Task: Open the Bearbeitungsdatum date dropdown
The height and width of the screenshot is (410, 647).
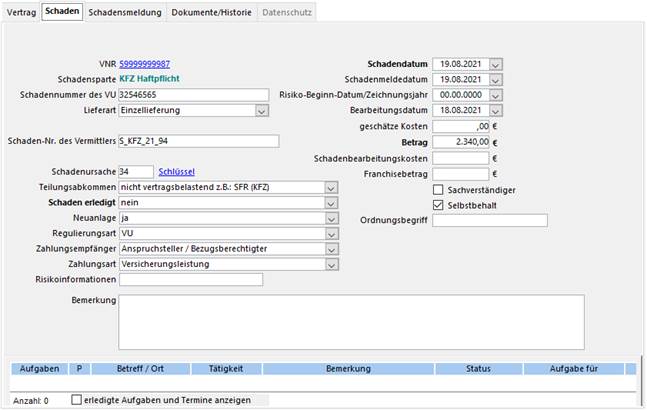Action: pos(496,110)
